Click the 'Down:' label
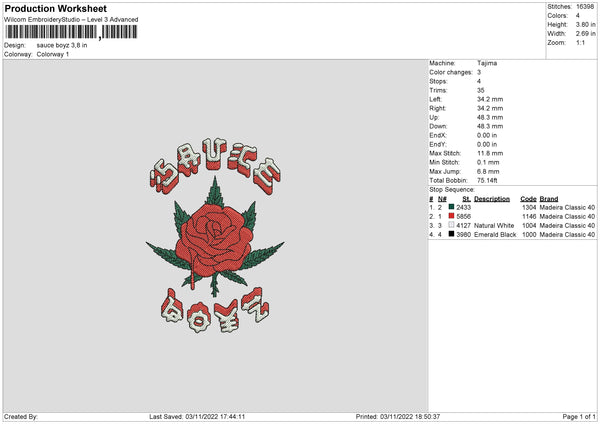This screenshot has width=600, height=424. (438, 126)
